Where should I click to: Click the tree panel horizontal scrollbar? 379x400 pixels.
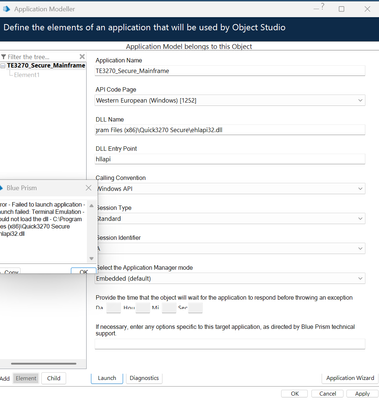click(x=44, y=364)
